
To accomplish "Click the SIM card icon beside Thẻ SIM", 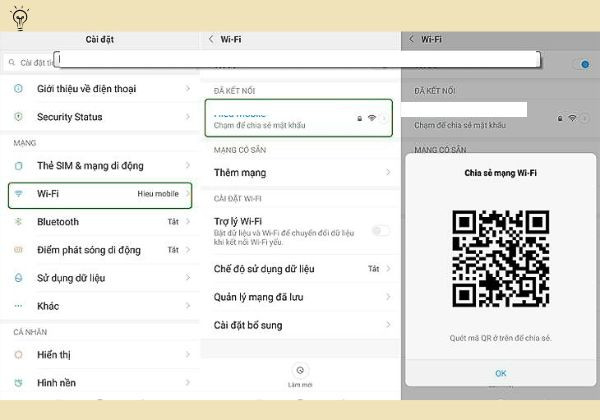I will 18,166.
